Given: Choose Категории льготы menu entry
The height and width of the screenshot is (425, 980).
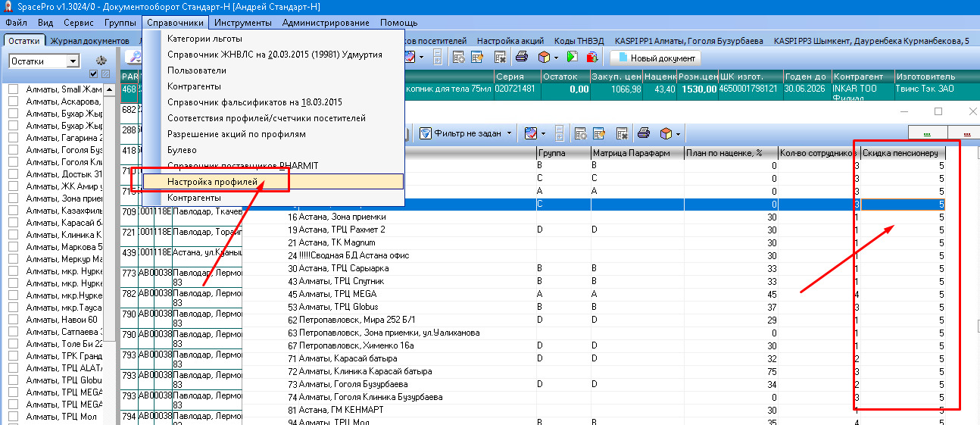Looking at the screenshot, I should click(273, 39).
